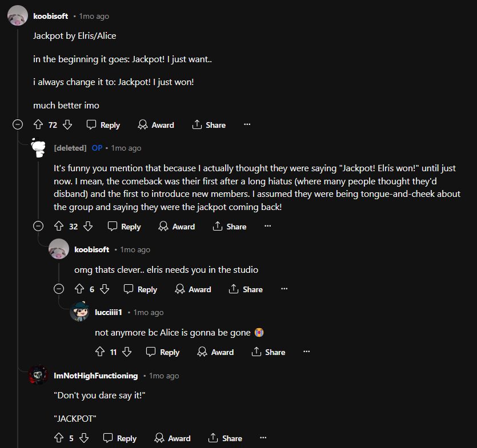Reply to koobisoft's top Jackpot comment
The height and width of the screenshot is (448, 477).
[x=103, y=125]
